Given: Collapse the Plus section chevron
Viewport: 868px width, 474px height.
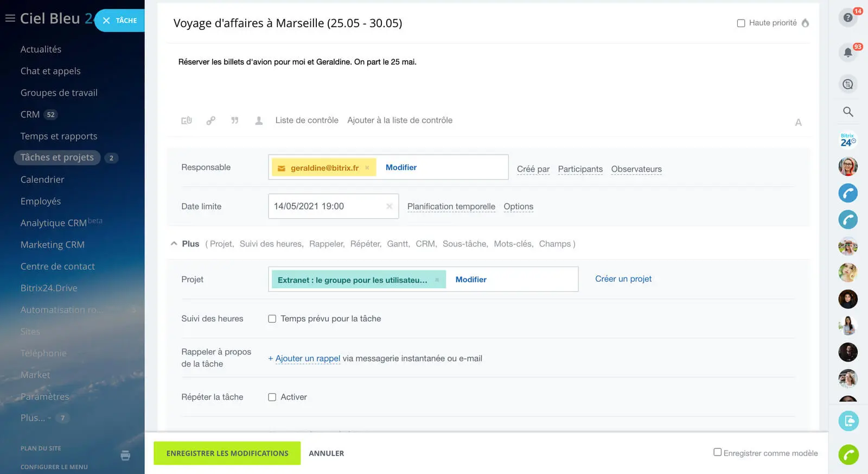Looking at the screenshot, I should point(174,244).
